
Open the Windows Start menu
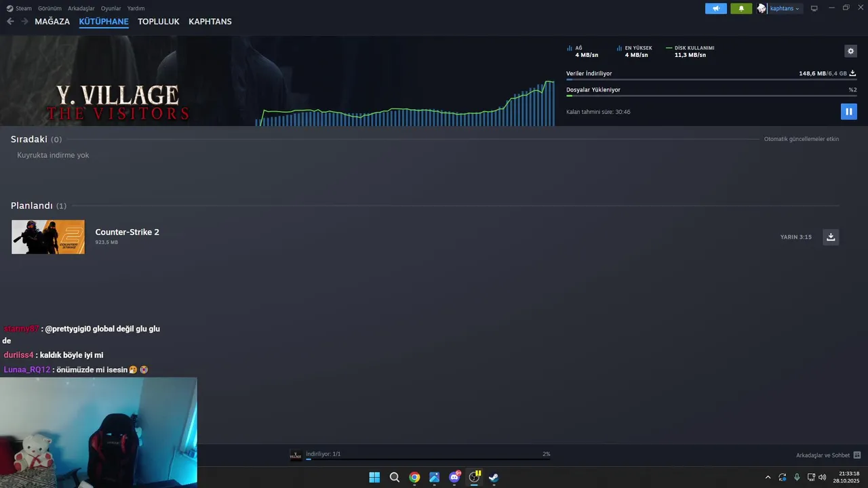click(374, 477)
